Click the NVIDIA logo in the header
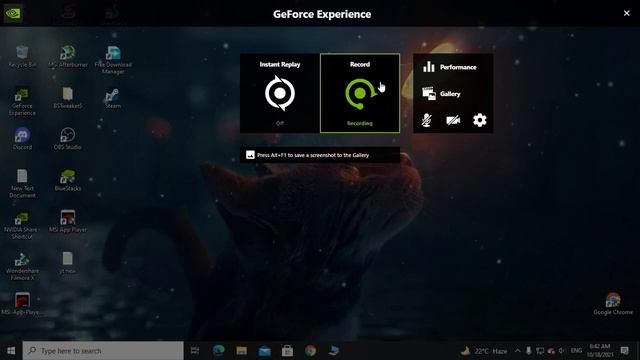This screenshot has height=360, width=640. click(x=13, y=13)
